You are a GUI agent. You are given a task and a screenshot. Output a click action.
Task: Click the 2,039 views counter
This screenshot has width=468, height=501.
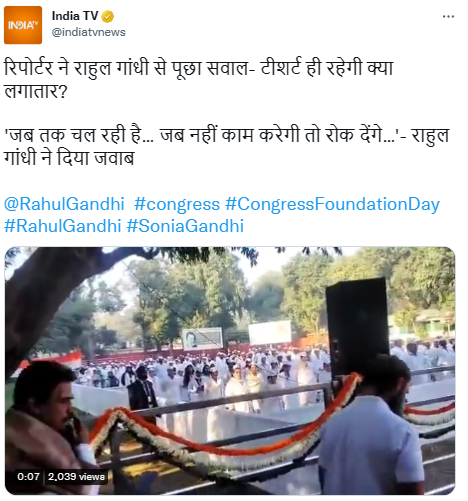click(x=76, y=476)
